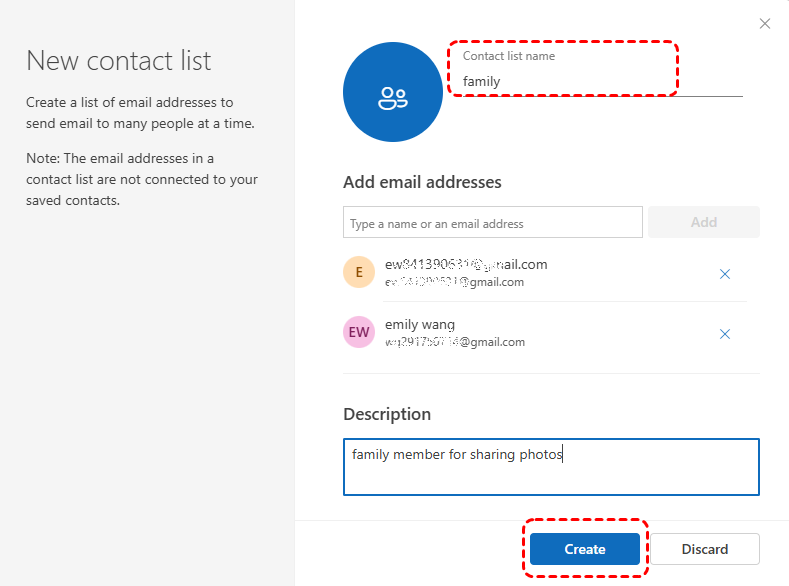Click into the Description text box

pyautogui.click(x=551, y=466)
